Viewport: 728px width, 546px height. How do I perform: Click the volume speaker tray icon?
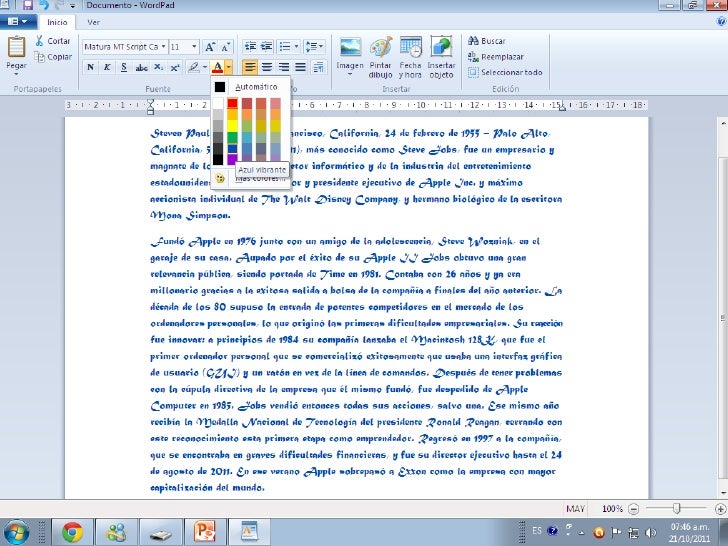(x=651, y=533)
